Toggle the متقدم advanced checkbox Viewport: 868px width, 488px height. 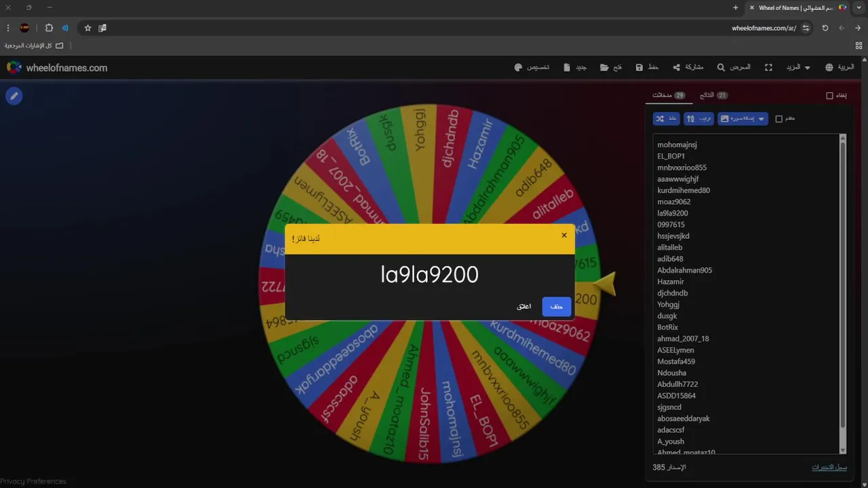(x=778, y=119)
